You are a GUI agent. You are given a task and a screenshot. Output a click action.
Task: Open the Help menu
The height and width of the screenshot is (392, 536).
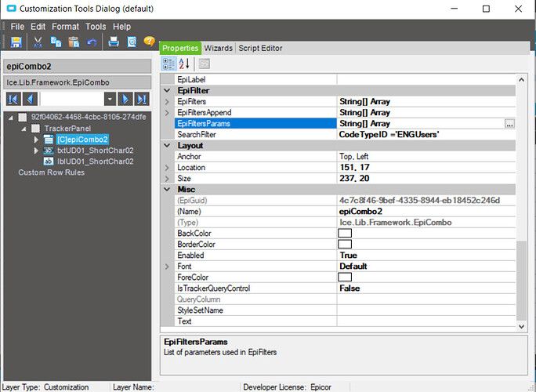pos(122,27)
